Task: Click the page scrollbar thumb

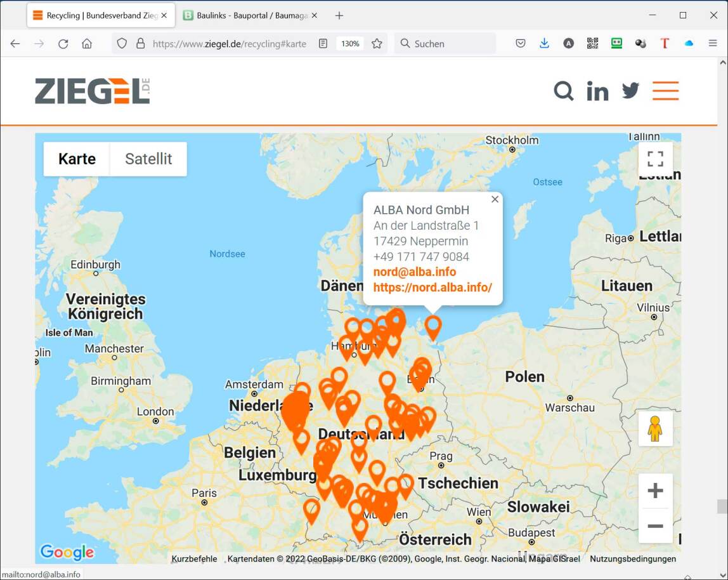Action: click(x=722, y=506)
